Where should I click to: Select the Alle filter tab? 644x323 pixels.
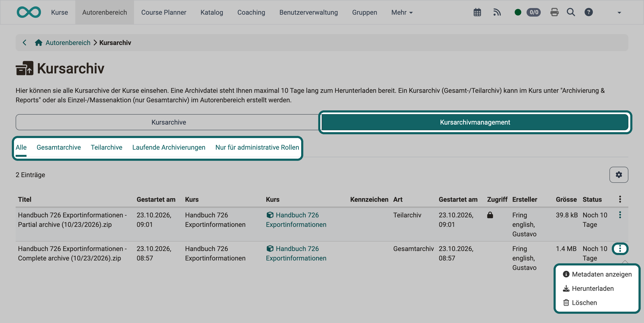click(21, 148)
